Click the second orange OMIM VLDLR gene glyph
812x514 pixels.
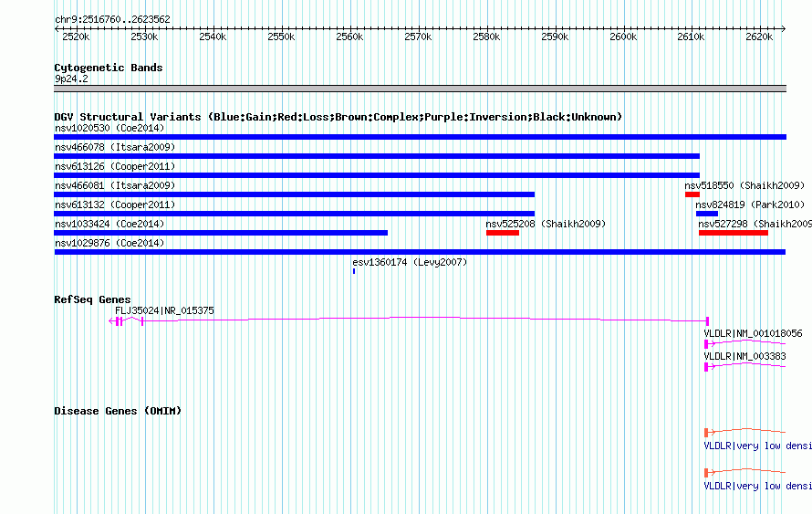pyautogui.click(x=744, y=471)
